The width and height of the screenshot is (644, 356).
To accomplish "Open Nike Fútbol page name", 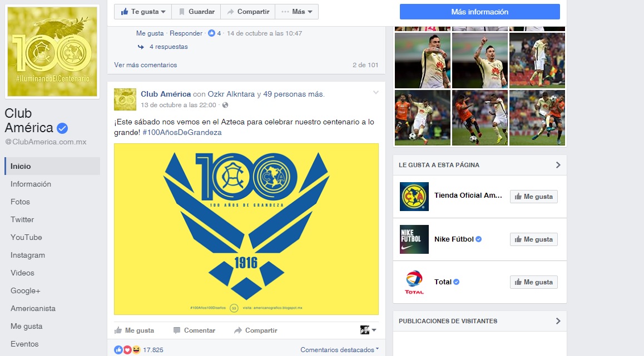I will click(454, 239).
